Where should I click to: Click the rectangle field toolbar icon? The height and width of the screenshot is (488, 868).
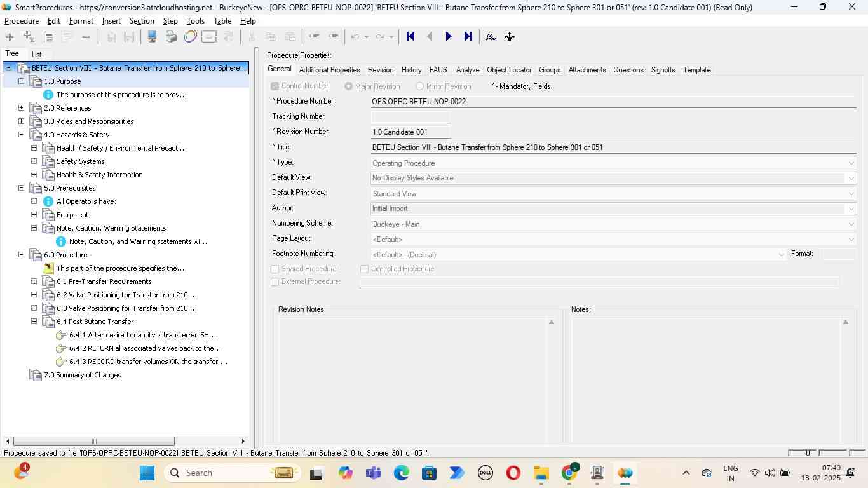209,37
